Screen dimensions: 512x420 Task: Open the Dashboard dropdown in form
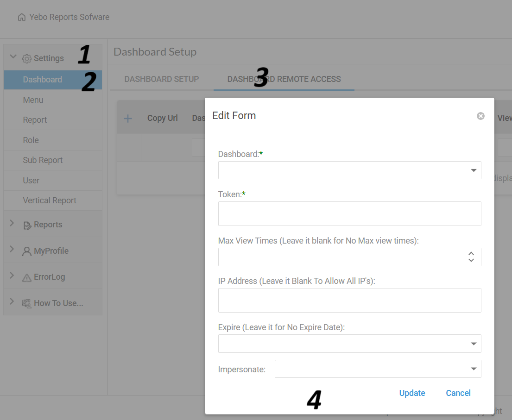[x=474, y=170]
